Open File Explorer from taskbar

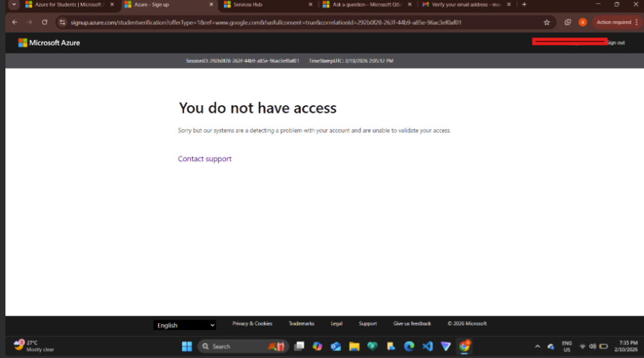pyautogui.click(x=354, y=346)
